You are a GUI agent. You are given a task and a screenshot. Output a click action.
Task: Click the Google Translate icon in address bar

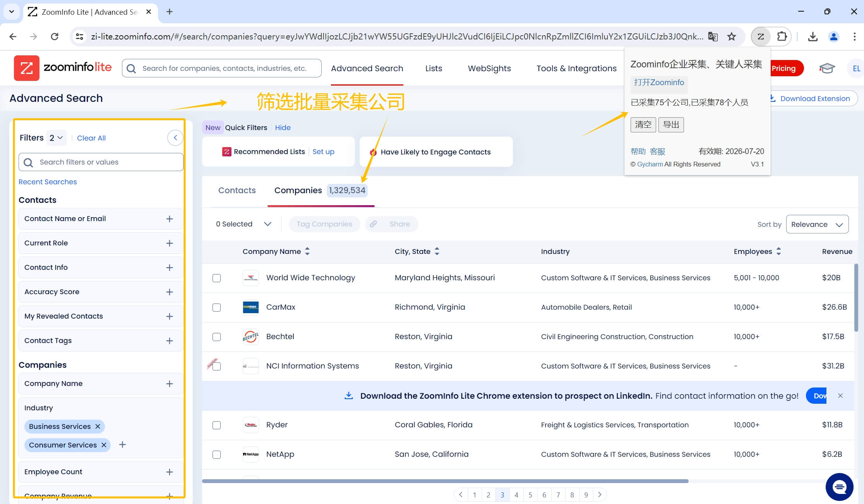pyautogui.click(x=713, y=36)
